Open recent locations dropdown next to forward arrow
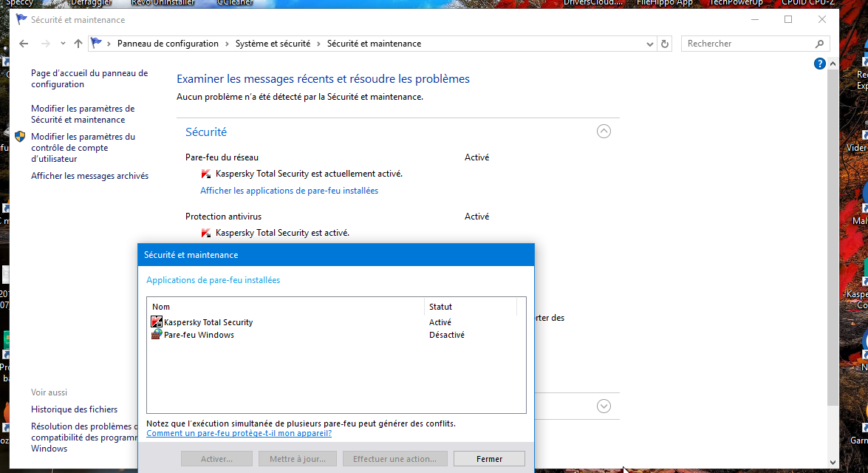868x473 pixels. 63,44
